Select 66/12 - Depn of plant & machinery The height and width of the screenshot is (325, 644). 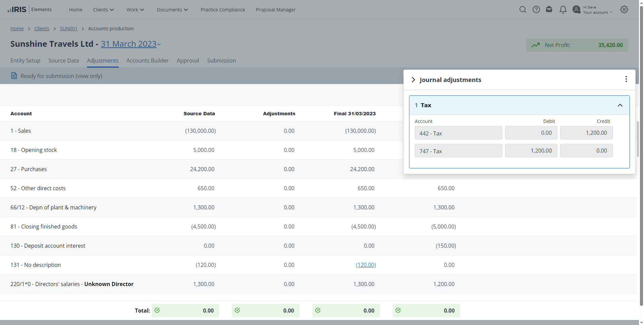coord(318,207)
